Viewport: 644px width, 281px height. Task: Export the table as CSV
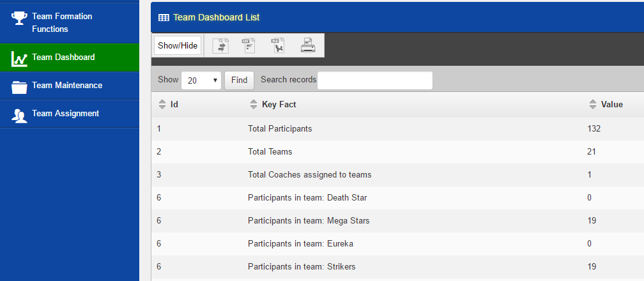[249, 45]
